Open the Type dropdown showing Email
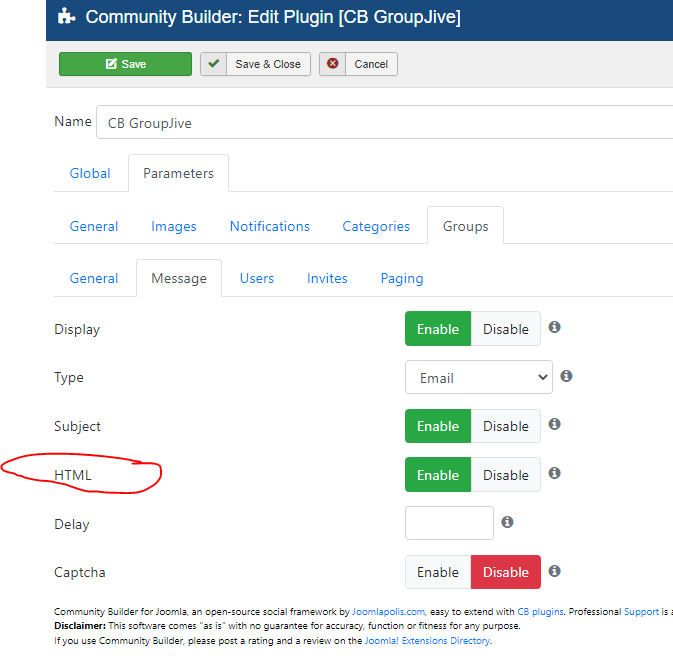 479,377
